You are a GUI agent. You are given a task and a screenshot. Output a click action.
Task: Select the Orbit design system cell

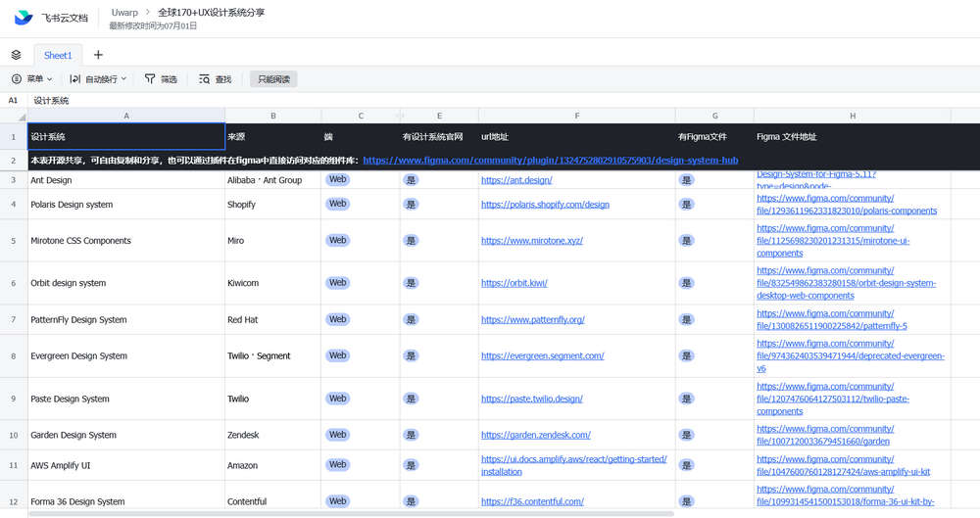[126, 283]
